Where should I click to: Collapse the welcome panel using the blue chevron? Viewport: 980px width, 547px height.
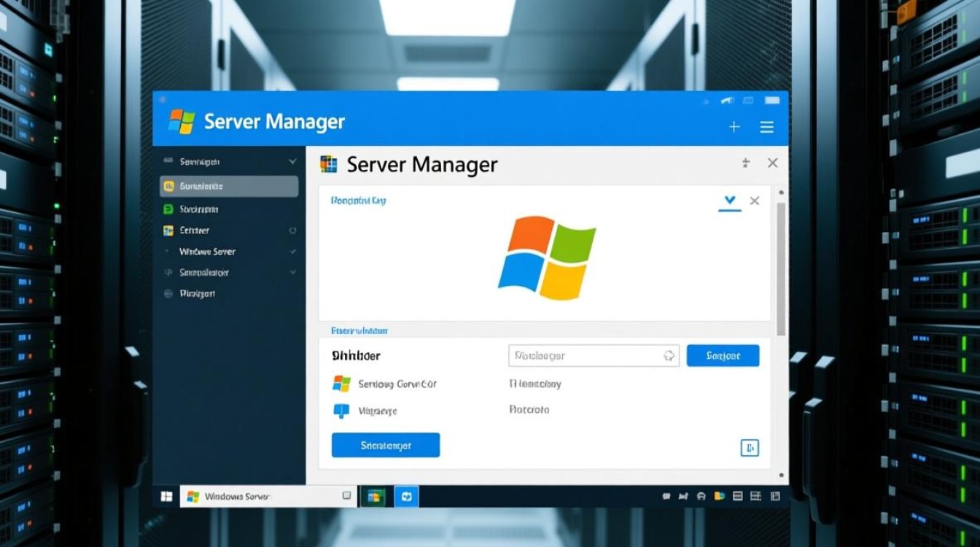pos(729,201)
